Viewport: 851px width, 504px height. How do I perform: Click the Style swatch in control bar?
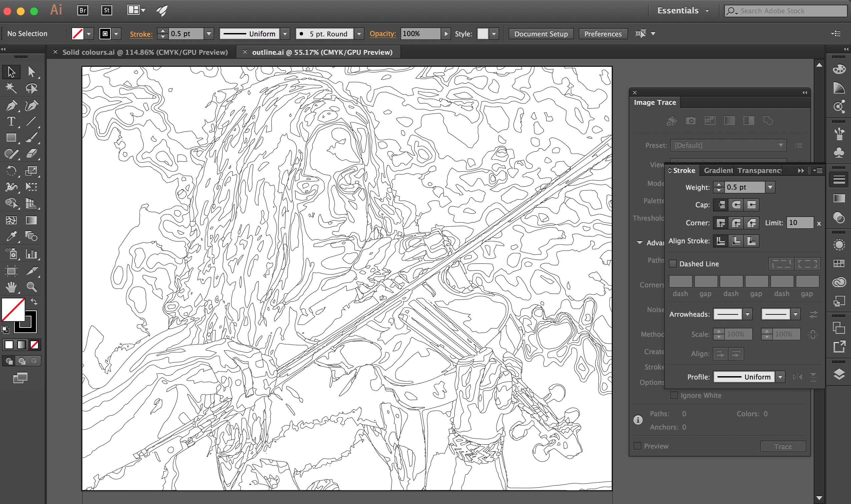pos(482,34)
